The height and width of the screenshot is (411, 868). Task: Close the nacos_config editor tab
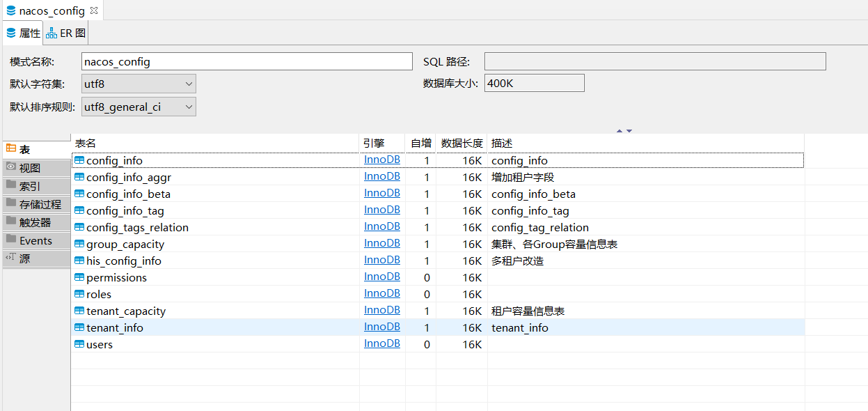tap(94, 10)
